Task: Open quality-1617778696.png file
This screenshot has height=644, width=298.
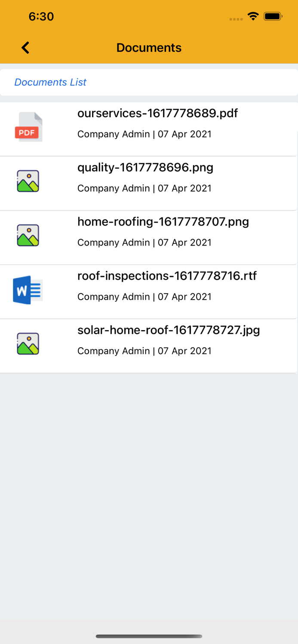Action: pos(145,167)
